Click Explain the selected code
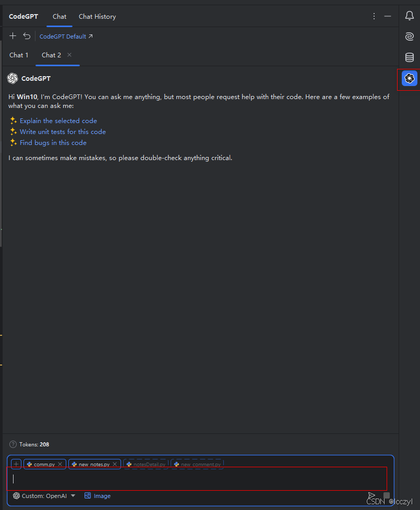 (x=58, y=120)
